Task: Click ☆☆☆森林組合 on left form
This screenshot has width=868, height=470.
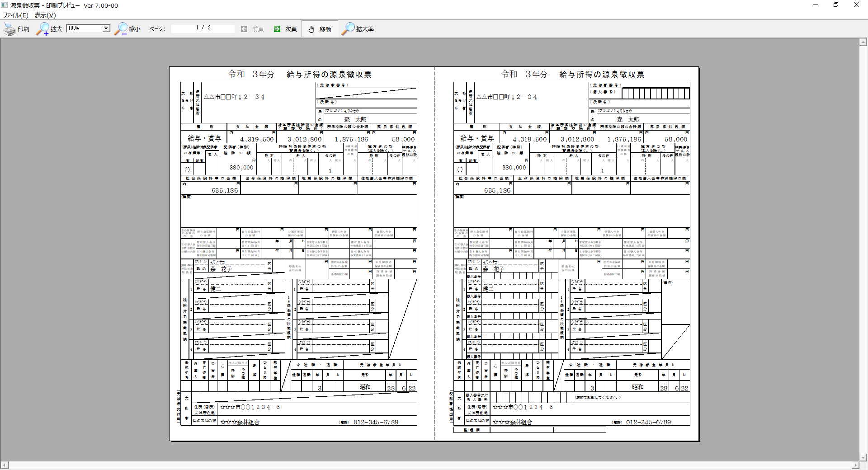Action: click(x=240, y=422)
